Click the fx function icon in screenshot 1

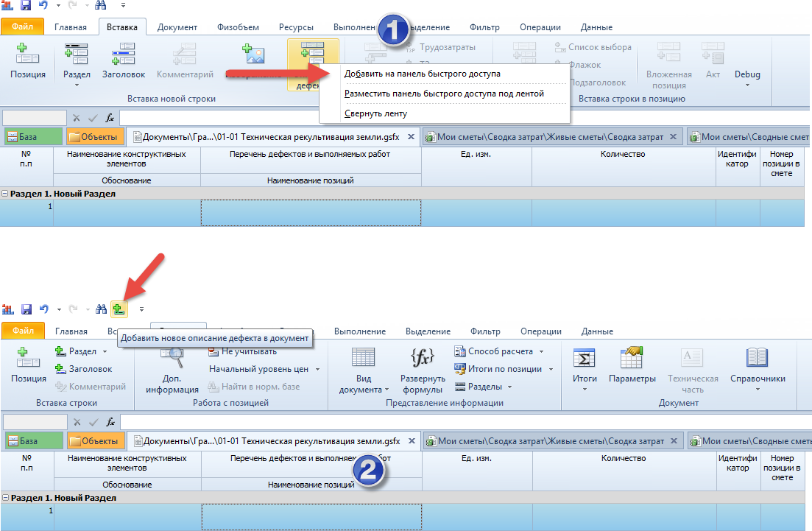(110, 118)
